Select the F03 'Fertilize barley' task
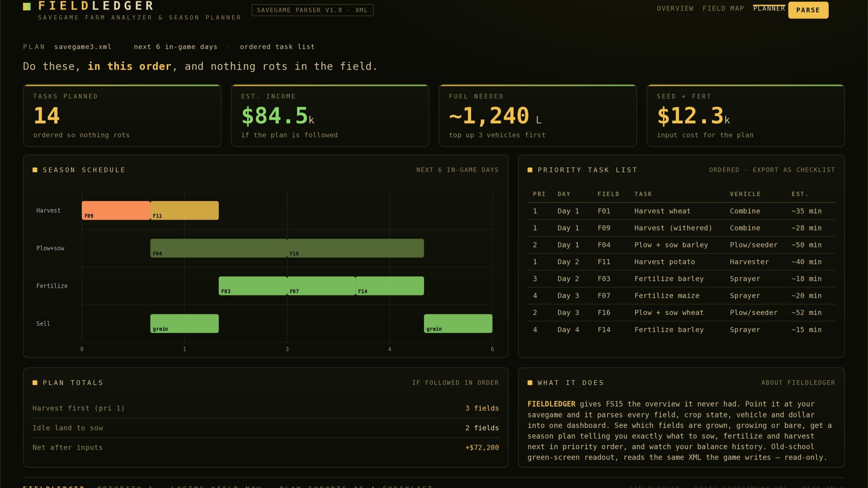 click(x=681, y=279)
